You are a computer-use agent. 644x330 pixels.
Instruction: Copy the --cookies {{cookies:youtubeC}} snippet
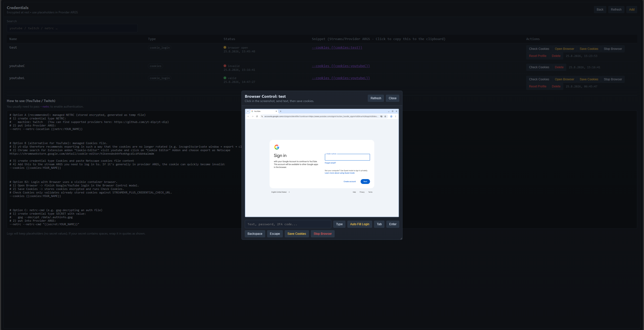[x=341, y=66]
